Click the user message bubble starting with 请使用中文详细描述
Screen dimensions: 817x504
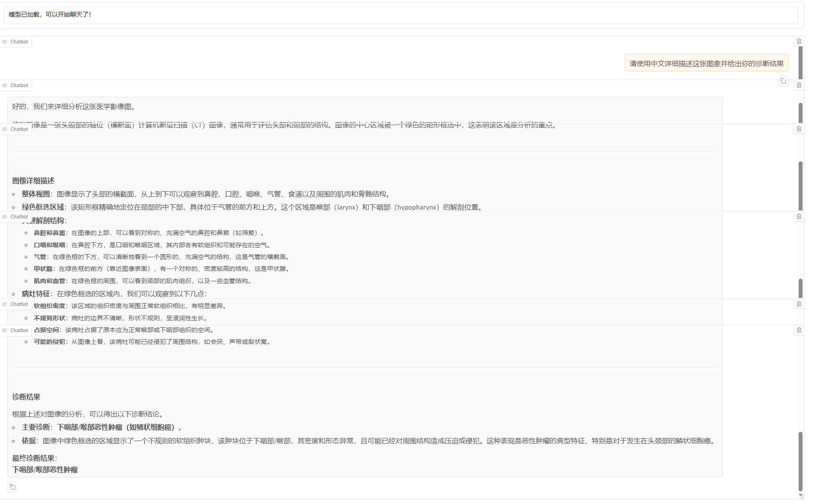(x=706, y=63)
